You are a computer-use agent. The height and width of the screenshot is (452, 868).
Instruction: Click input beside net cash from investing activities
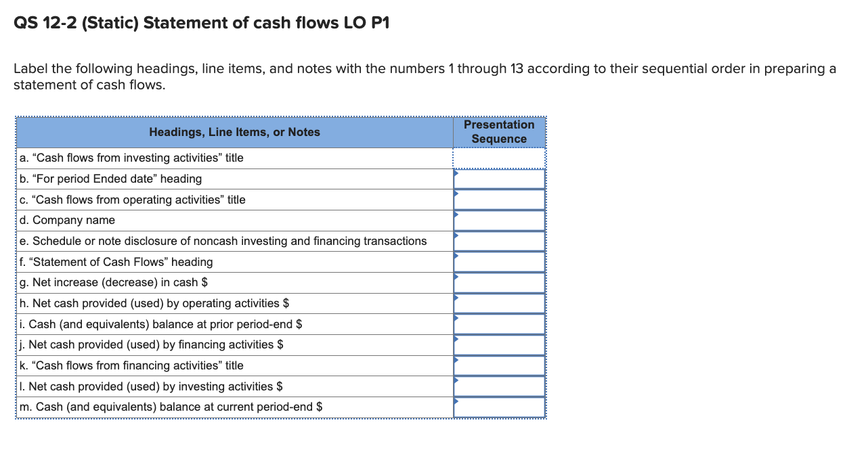(499, 386)
